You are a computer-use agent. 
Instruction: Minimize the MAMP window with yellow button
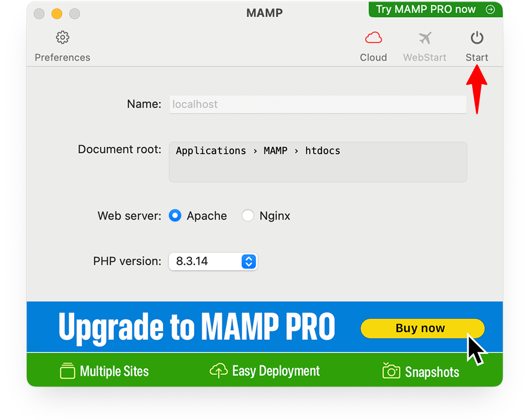[57, 14]
